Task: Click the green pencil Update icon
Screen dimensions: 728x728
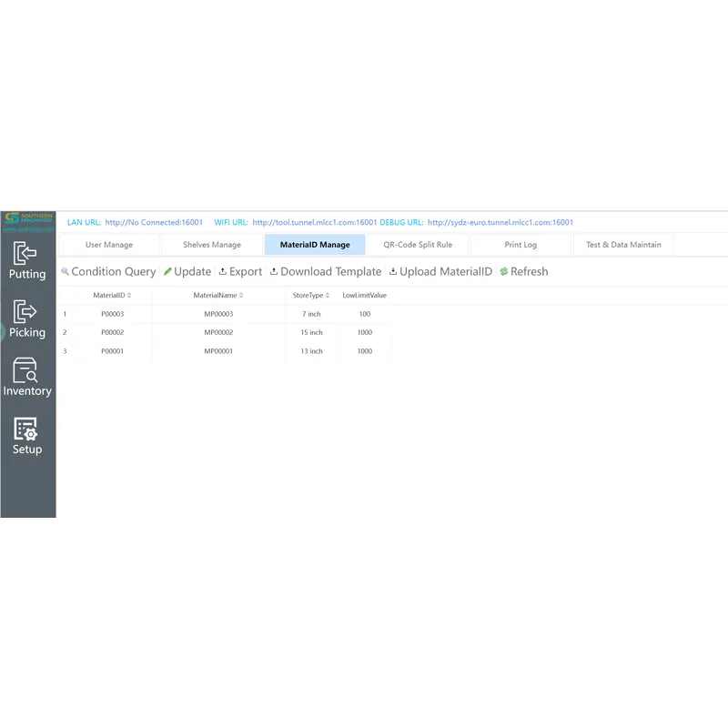Action: (167, 271)
